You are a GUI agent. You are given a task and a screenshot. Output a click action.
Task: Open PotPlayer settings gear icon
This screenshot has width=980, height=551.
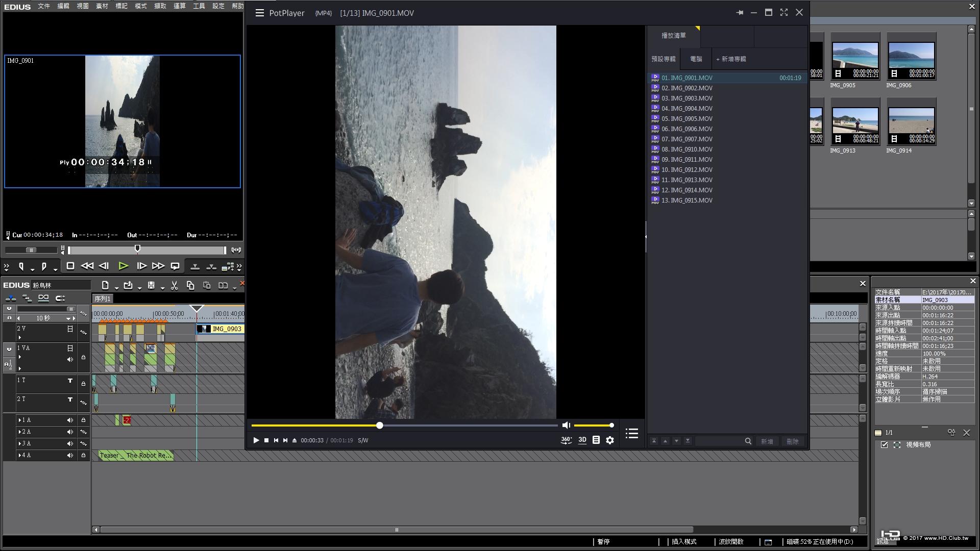(x=610, y=440)
